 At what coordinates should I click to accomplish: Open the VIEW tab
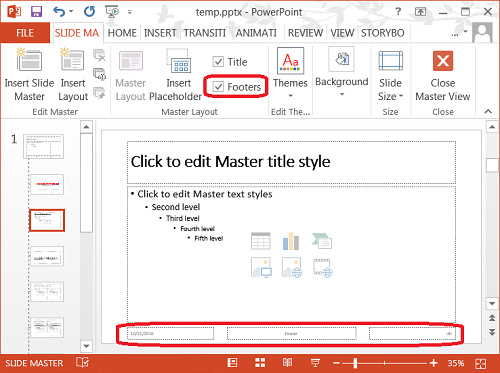point(342,33)
